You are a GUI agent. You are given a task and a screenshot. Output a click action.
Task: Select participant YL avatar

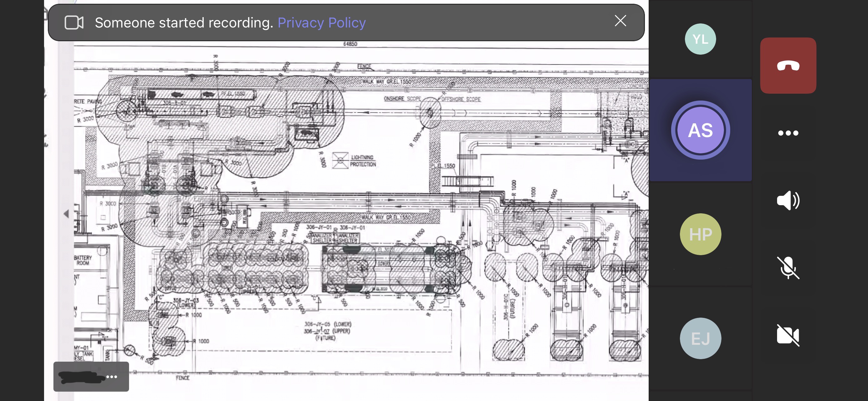pos(700,39)
